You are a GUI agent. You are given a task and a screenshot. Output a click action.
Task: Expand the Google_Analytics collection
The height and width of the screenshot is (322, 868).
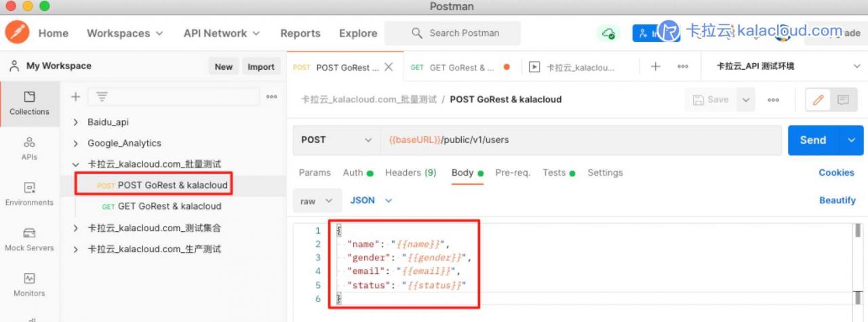[76, 143]
